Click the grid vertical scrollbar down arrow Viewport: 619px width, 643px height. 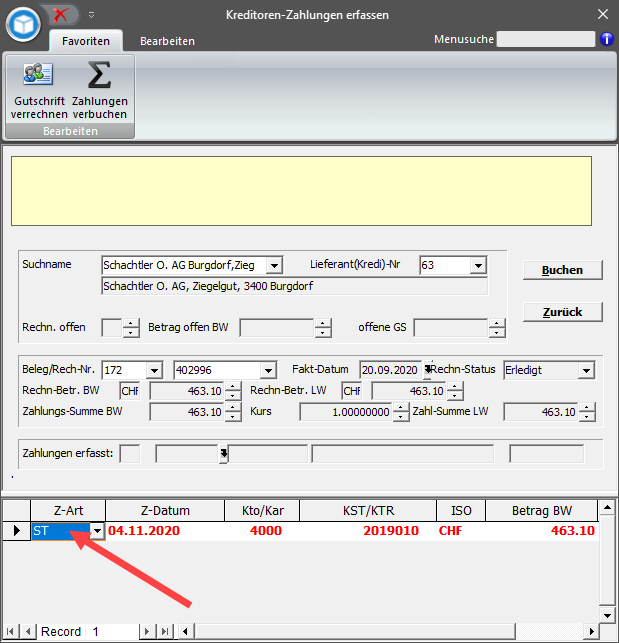[x=607, y=616]
